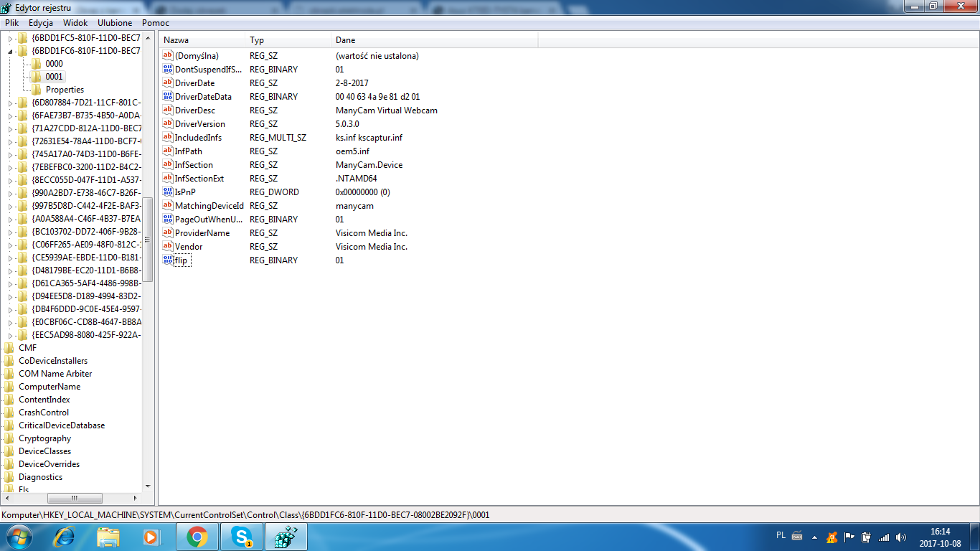Open Windows Media Player from the taskbar
The height and width of the screenshot is (551, 980).
151,537
